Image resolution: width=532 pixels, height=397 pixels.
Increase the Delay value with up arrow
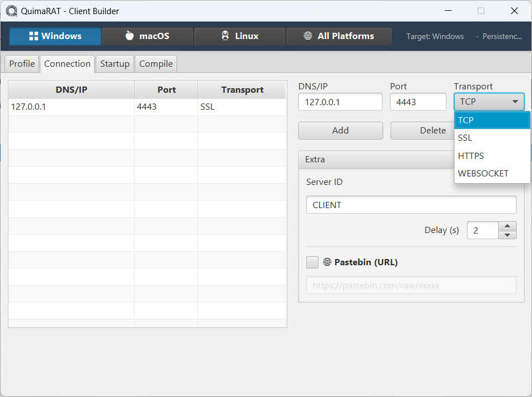(x=507, y=226)
